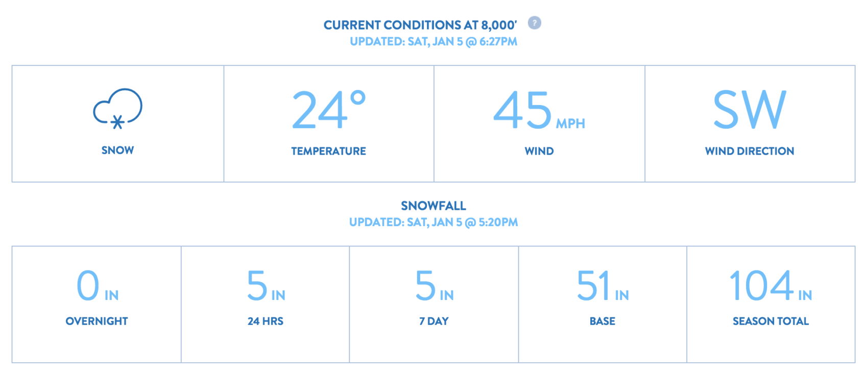Viewport: 868px width, 373px height.
Task: Select the SEASON TOTAL label
Action: point(770,321)
